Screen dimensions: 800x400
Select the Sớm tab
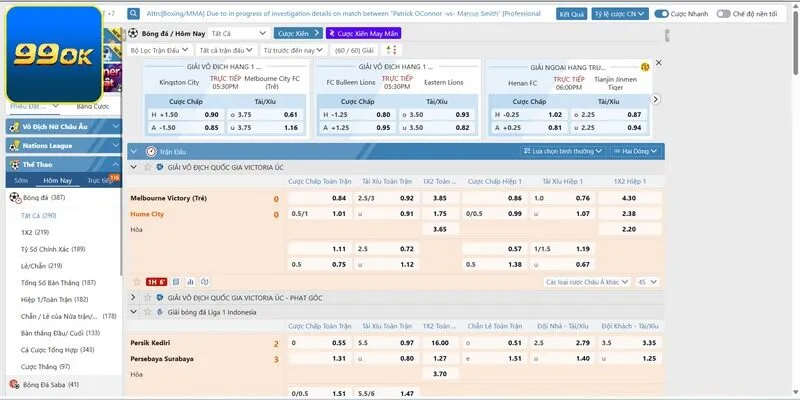pyautogui.click(x=21, y=180)
